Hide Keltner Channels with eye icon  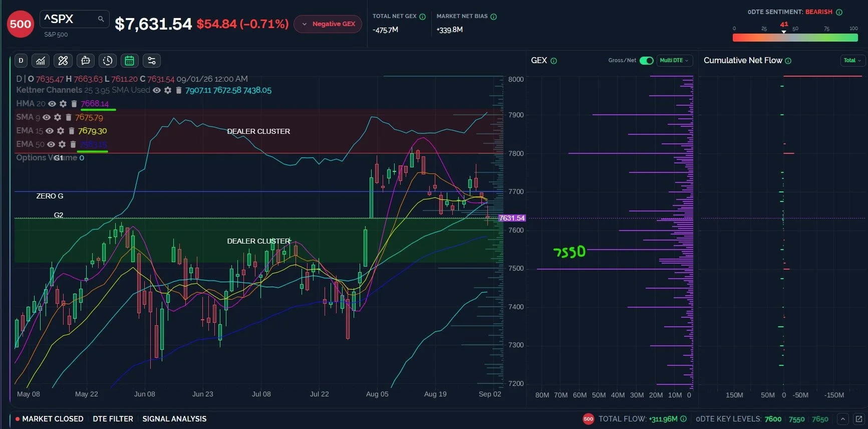coord(157,90)
